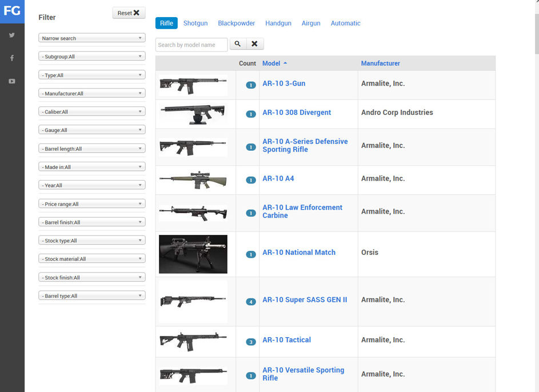Switch to the Handgun tab
539x392 pixels.
pos(278,23)
